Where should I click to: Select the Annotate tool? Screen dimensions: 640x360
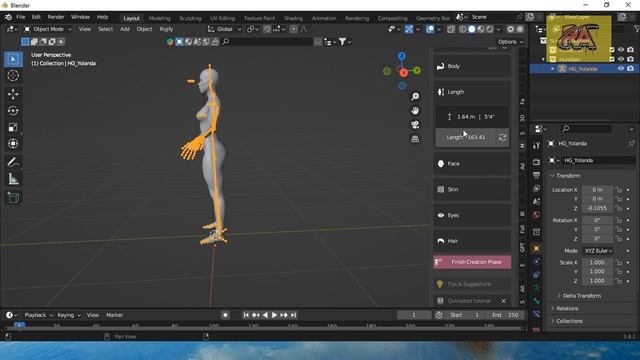pos(13,162)
